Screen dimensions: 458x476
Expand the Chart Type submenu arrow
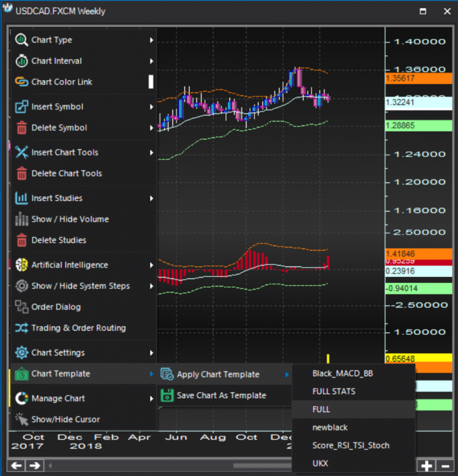coord(151,40)
